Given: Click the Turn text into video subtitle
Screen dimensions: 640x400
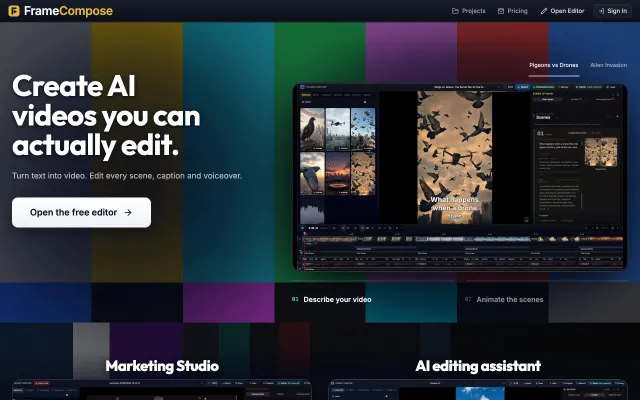Looking at the screenshot, I should 127,176.
